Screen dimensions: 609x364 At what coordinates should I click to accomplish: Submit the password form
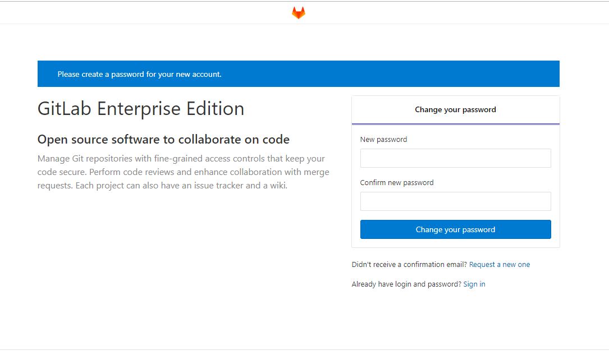(455, 229)
